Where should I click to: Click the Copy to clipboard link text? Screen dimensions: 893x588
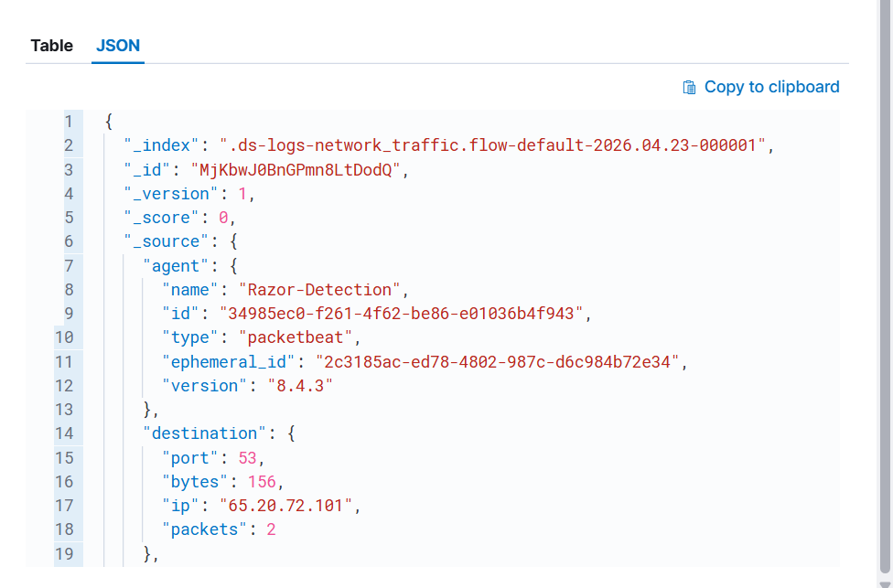771,87
